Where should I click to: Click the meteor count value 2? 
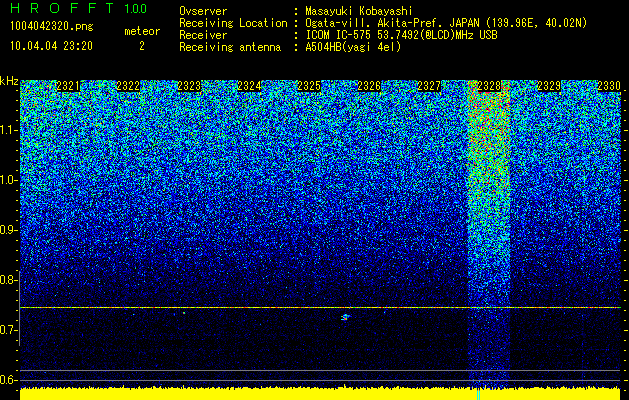click(142, 46)
